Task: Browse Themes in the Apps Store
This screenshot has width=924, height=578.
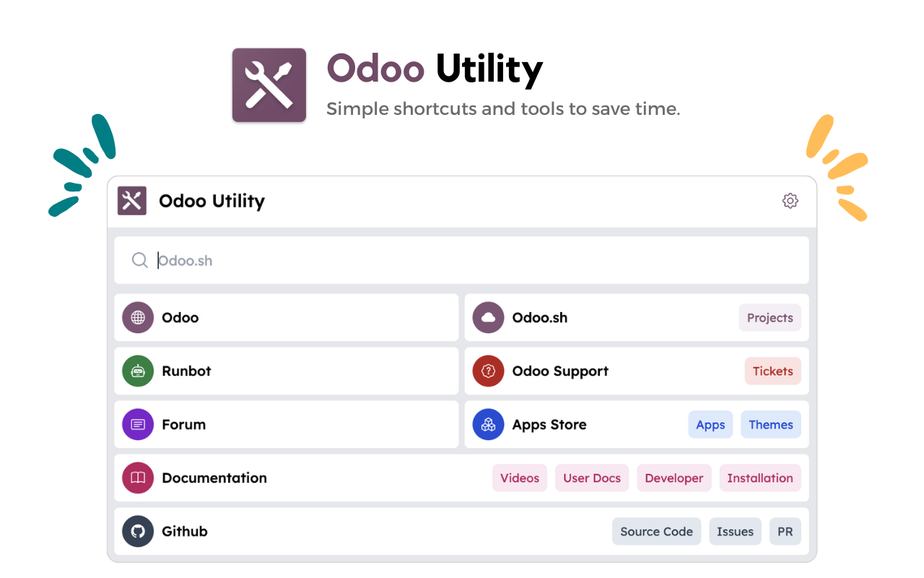Action: point(770,424)
